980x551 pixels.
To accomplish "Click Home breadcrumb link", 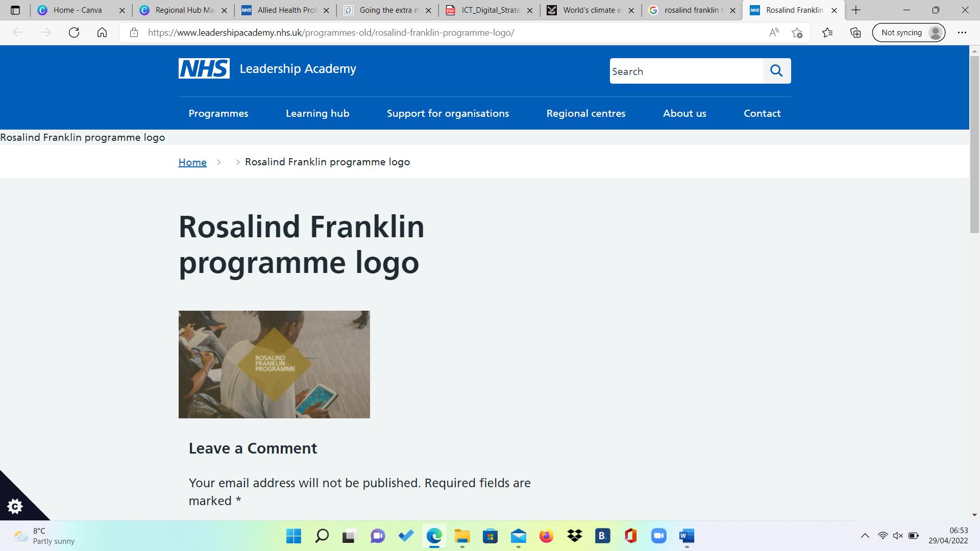I will click(x=192, y=162).
